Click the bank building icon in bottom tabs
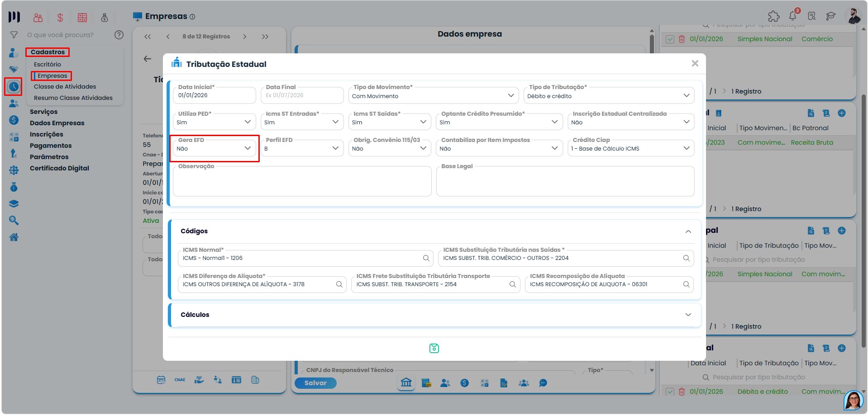Screen dimensions: 868x415 tap(406, 382)
